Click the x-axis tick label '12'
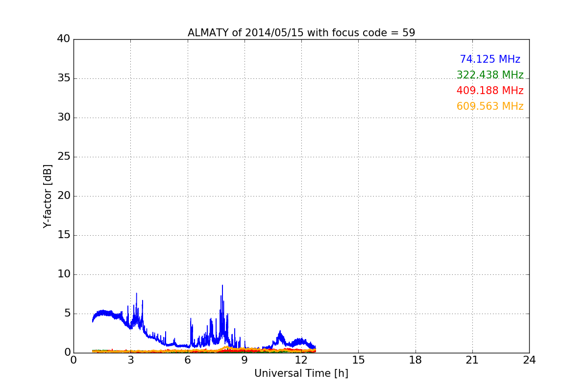Viewport: 588px width, 392px height. tap(301, 360)
